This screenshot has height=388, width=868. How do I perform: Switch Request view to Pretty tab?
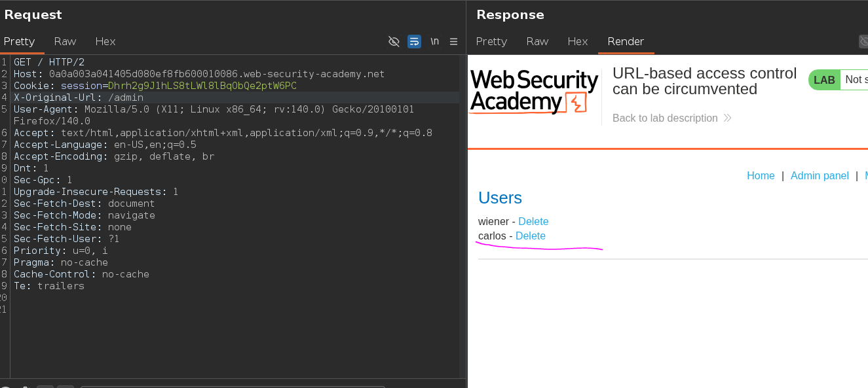(x=20, y=41)
